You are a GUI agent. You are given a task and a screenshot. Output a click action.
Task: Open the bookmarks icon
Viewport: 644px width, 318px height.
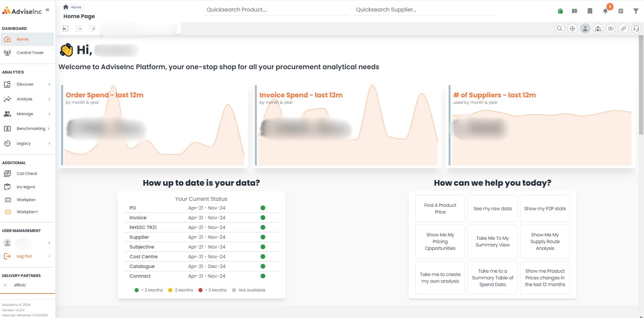click(590, 11)
